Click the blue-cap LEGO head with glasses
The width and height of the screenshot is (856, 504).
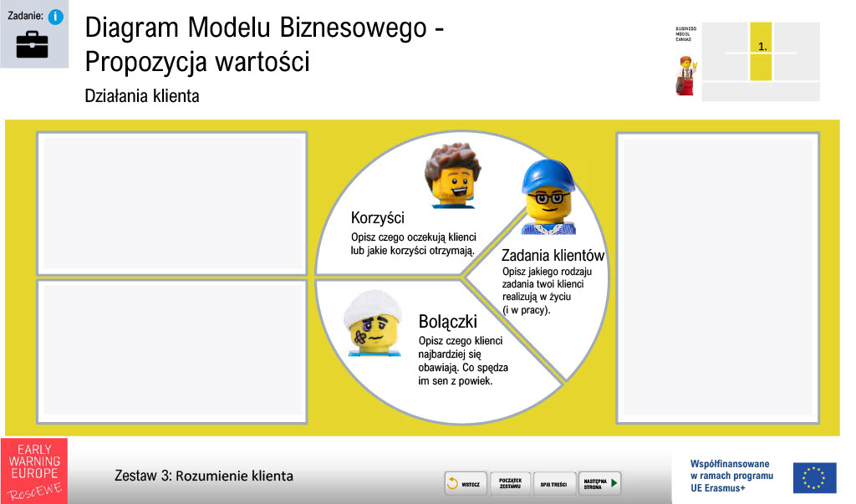[548, 197]
